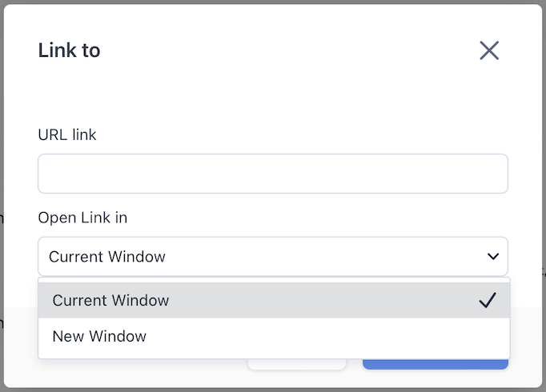Screen dimensions: 546x392
Task: Click the selected "Current Window" text in the combo box
Action: click(107, 257)
